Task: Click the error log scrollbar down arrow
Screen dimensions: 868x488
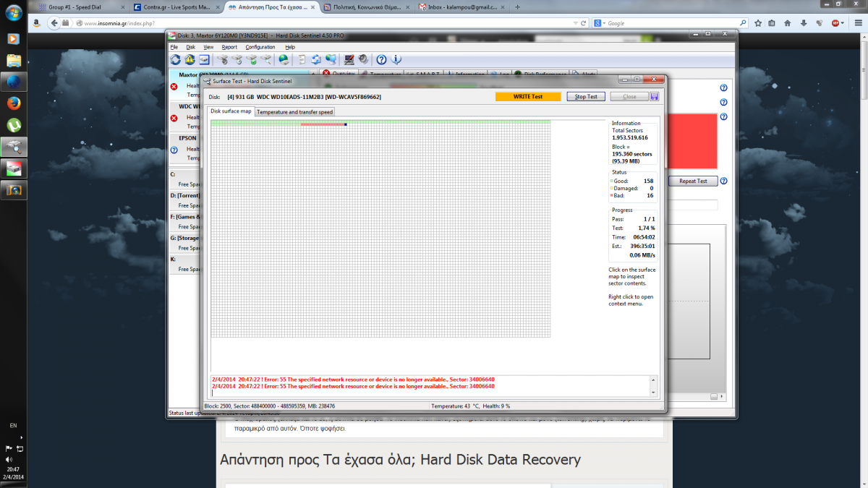Action: pos(654,392)
